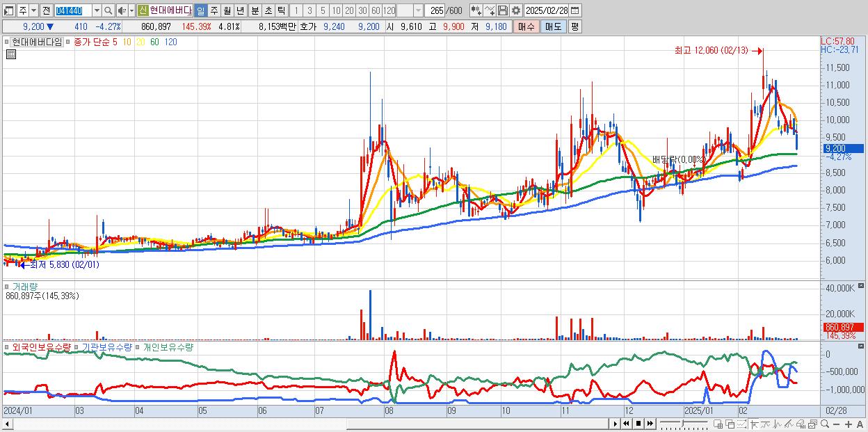This screenshot has width=868, height=432.
Task: Click the zoom magnifier icon at bottom
Action: (825, 424)
